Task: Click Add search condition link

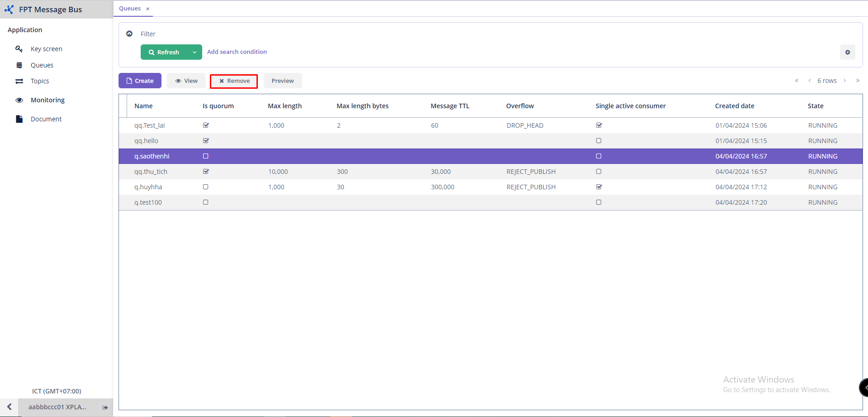Action: [237, 52]
